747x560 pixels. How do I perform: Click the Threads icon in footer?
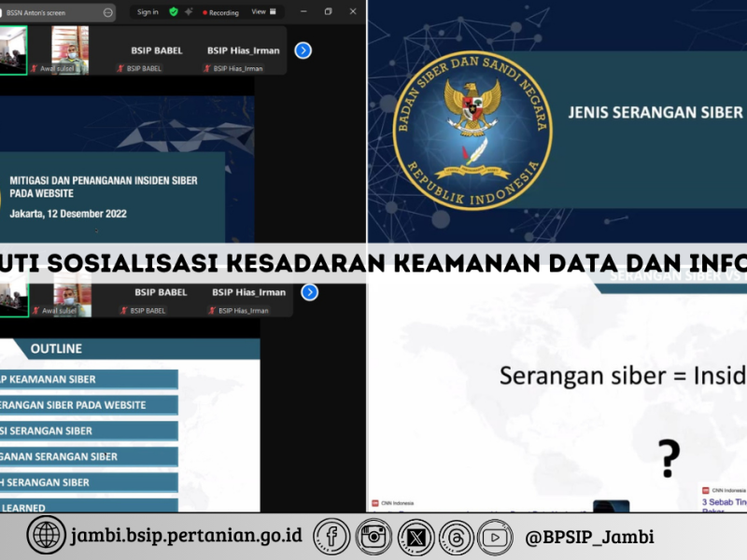coord(456,538)
